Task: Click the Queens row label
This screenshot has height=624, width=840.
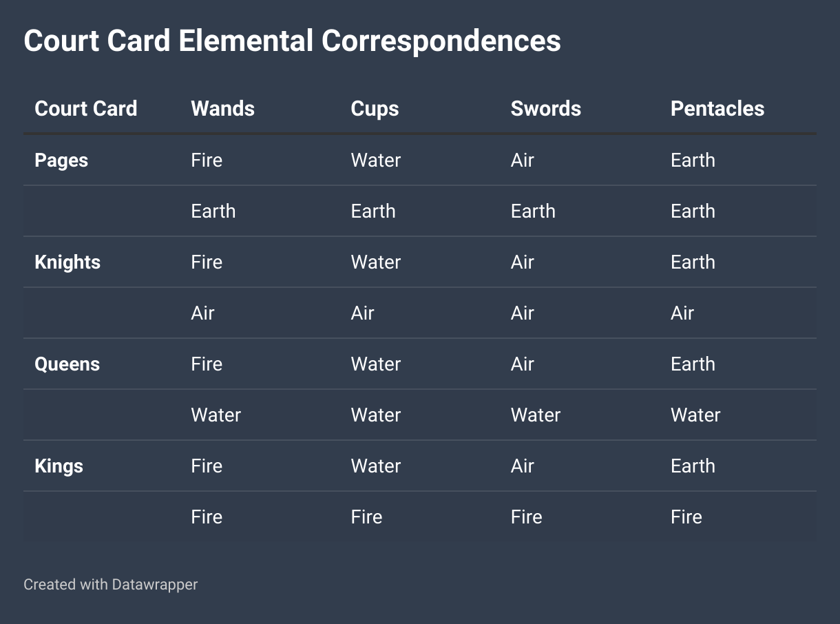Action: point(67,364)
